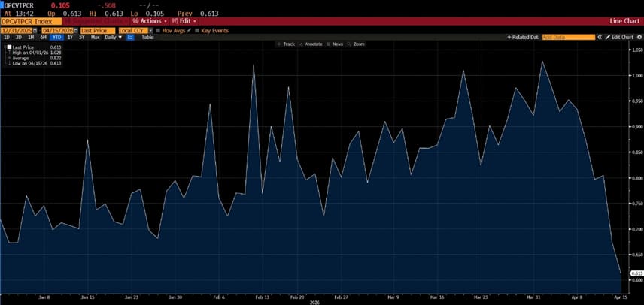This screenshot has width=644, height=305.
Task: Open the Daily periodicity dropdown
Action: point(113,37)
